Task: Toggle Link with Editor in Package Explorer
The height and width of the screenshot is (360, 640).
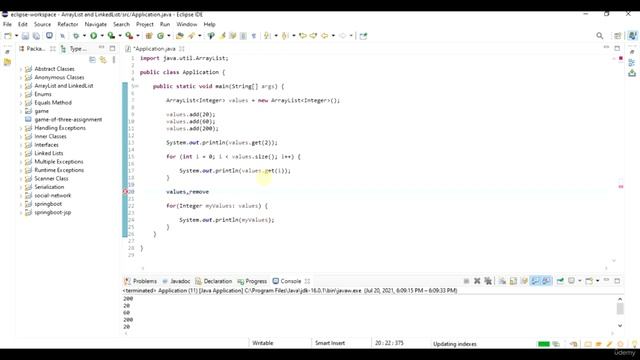Action: click(103, 60)
